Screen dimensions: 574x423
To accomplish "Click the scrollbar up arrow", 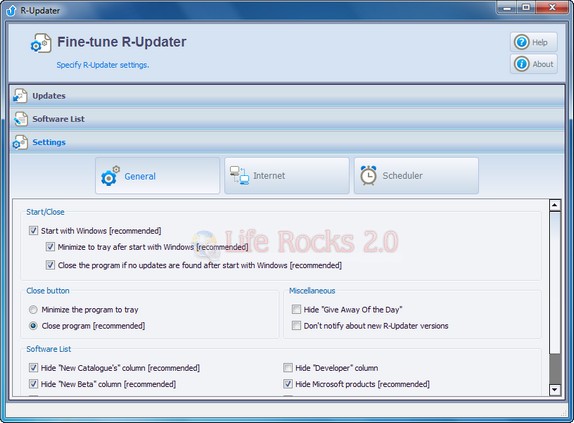I will [x=555, y=205].
